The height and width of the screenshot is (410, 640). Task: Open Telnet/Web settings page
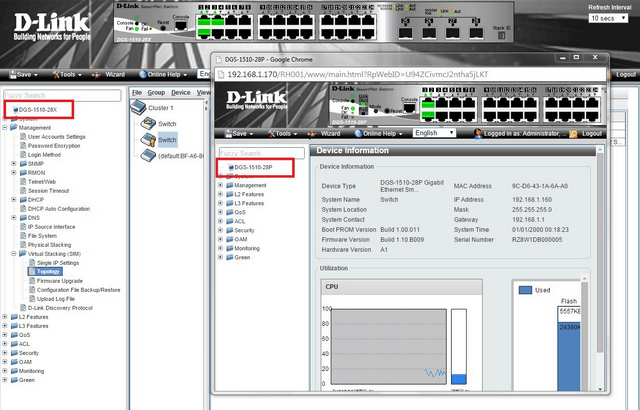pos(42,182)
